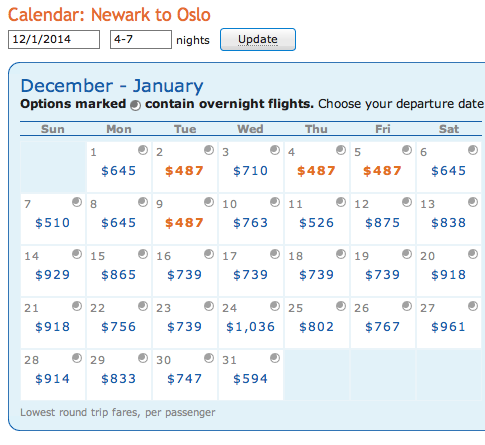Click the Update button

(258, 40)
